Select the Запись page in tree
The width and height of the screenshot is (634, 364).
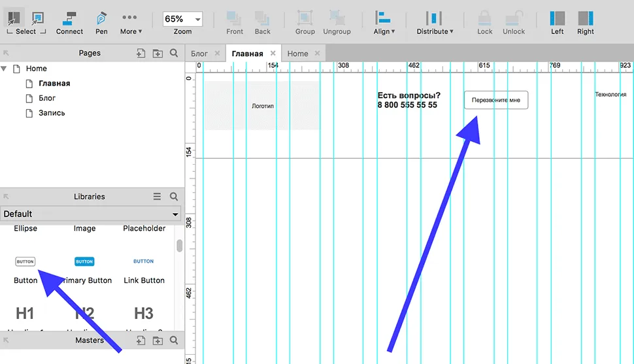click(52, 113)
